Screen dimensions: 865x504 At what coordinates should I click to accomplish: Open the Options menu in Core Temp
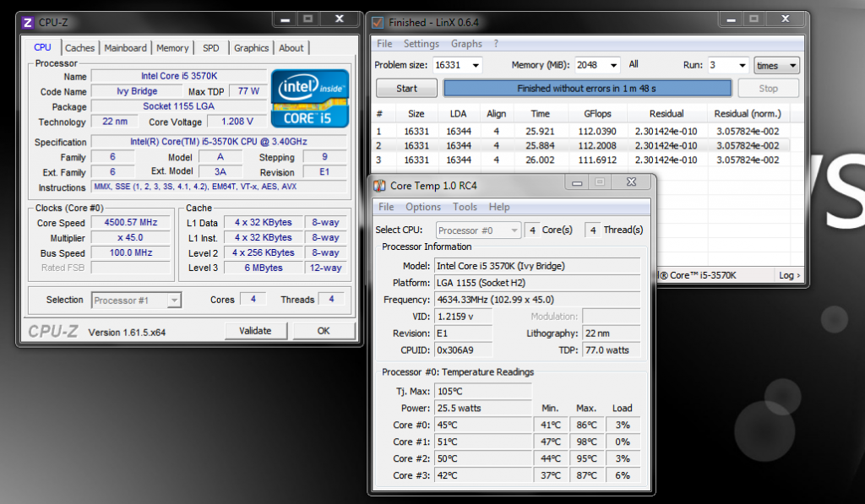423,207
